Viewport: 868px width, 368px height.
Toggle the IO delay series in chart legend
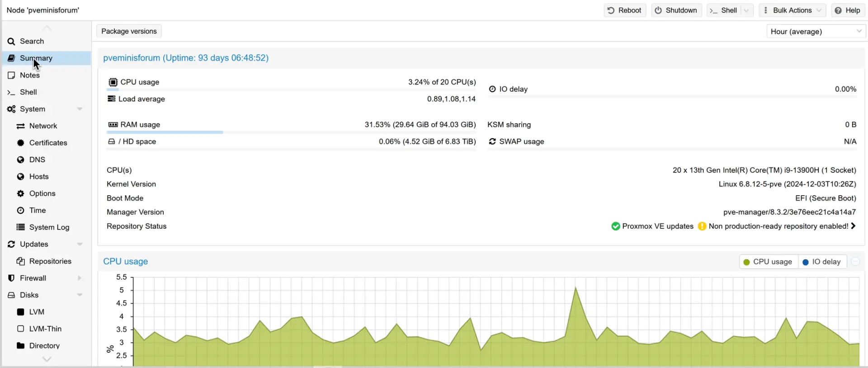822,262
